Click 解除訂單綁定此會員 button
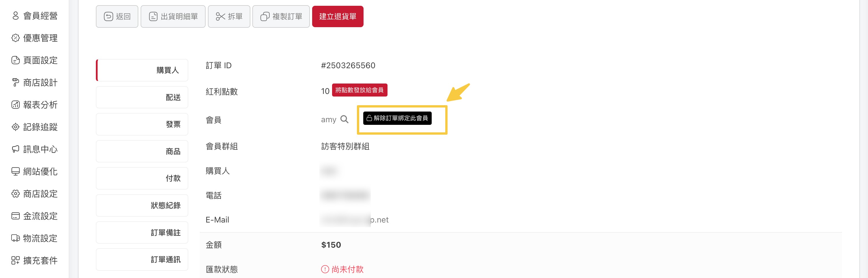Image resolution: width=868 pixels, height=278 pixels. [397, 118]
